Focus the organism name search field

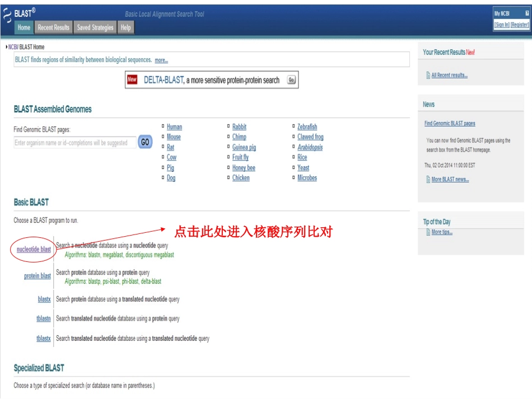pos(75,143)
